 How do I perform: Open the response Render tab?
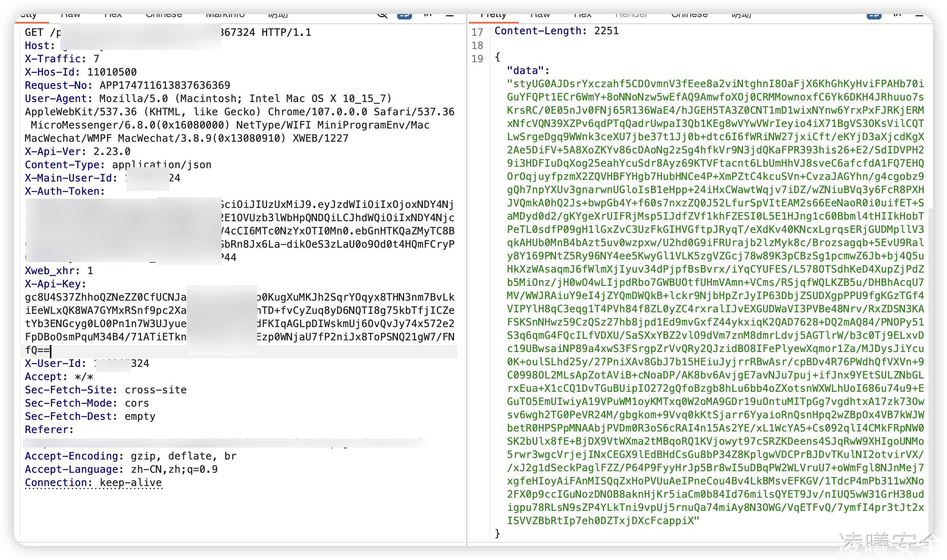631,16
